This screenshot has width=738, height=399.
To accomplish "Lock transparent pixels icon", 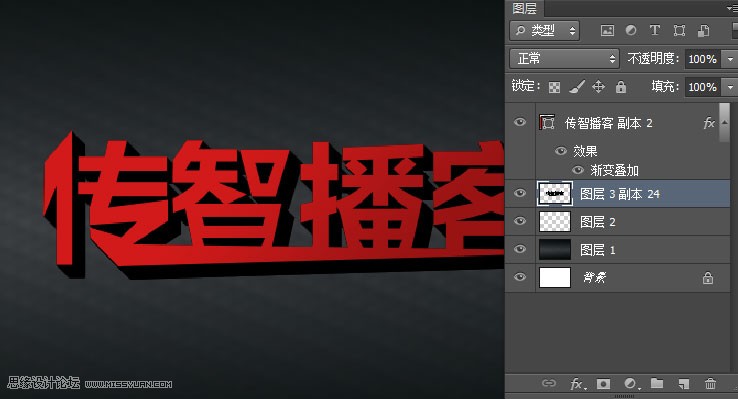I will pyautogui.click(x=554, y=87).
